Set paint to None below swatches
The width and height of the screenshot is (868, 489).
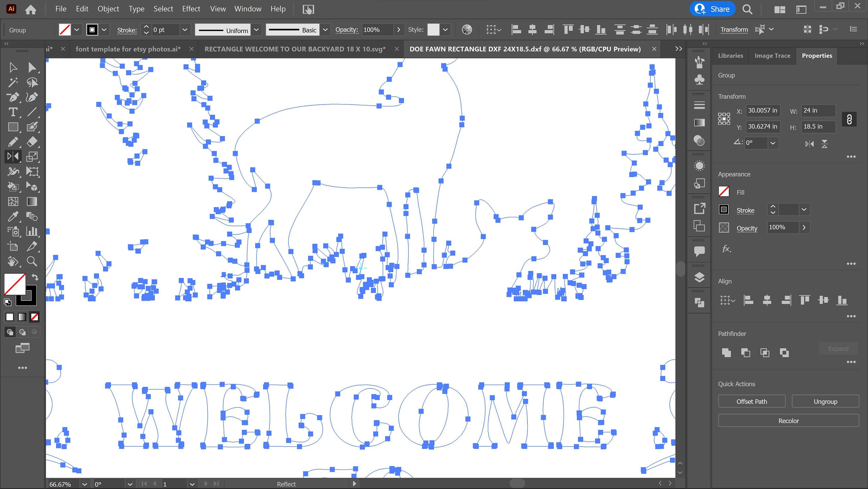tap(34, 317)
